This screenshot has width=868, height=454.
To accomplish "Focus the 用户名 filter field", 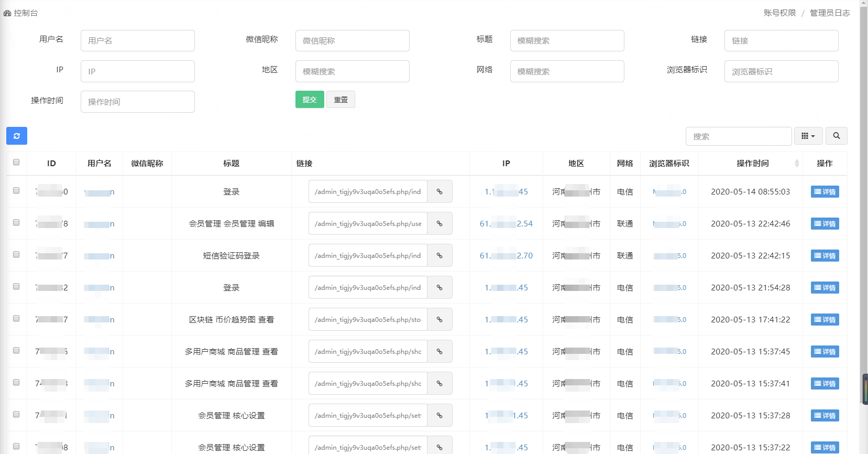I will click(138, 40).
